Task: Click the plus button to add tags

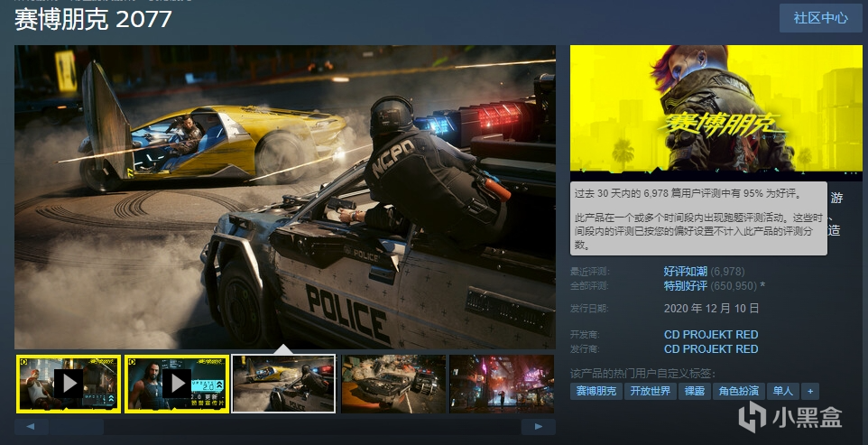Action: click(810, 391)
